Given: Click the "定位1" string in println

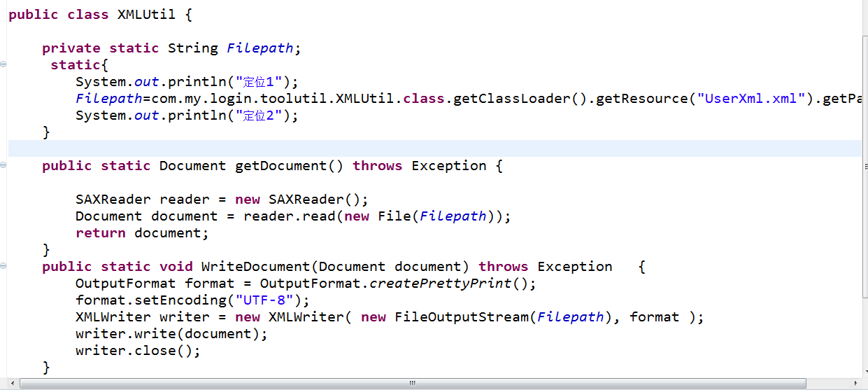Looking at the screenshot, I should [260, 82].
